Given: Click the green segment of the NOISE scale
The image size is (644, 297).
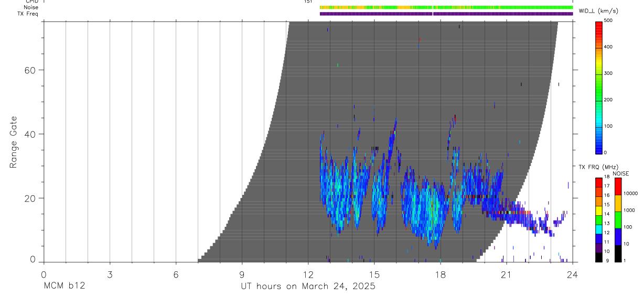Looking at the screenshot, I should point(618,220).
